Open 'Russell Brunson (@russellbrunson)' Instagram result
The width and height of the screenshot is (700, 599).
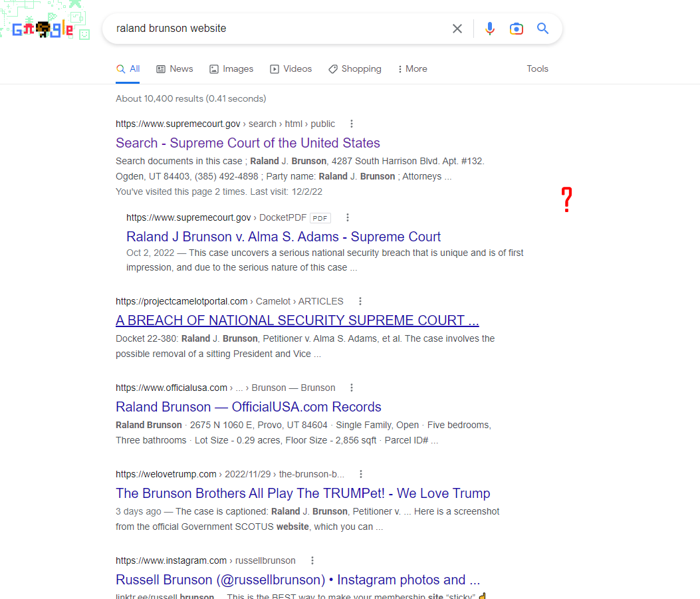coord(298,580)
